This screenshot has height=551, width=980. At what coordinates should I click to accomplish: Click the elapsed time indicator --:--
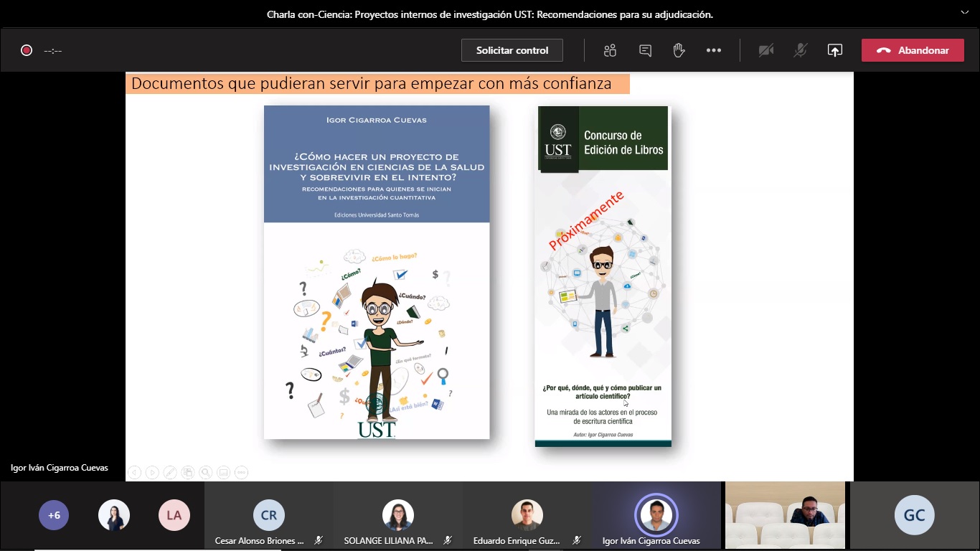click(x=53, y=50)
